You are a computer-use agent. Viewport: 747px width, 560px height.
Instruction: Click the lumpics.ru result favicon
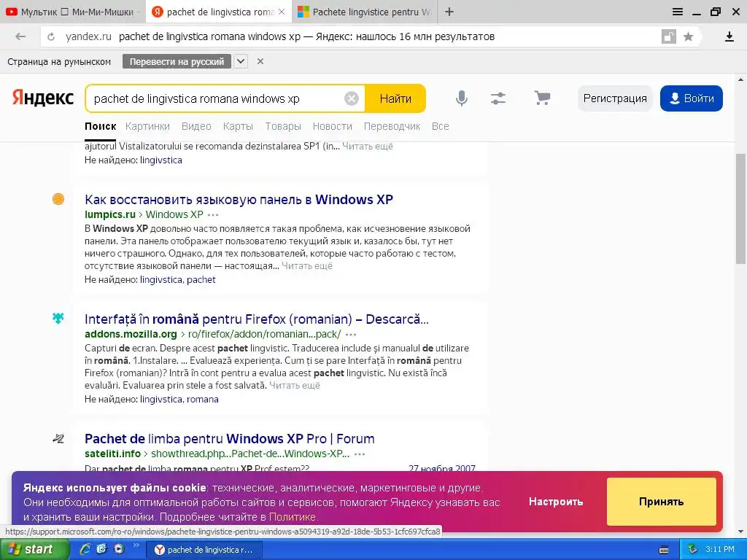(58, 199)
